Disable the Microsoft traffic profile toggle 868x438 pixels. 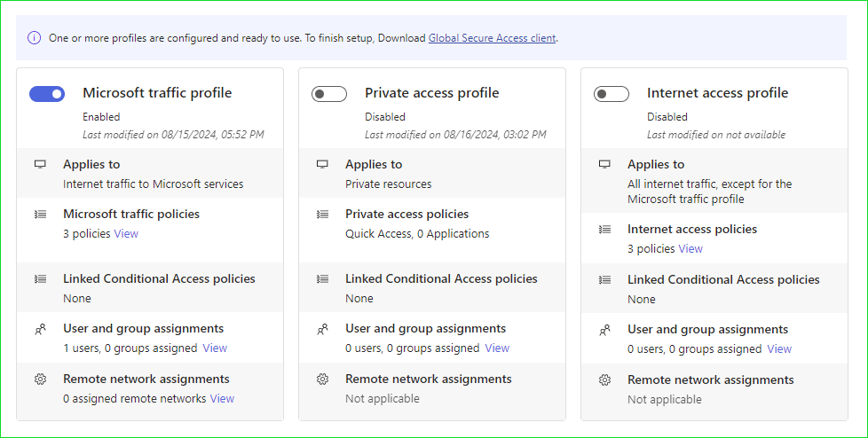pyautogui.click(x=47, y=94)
